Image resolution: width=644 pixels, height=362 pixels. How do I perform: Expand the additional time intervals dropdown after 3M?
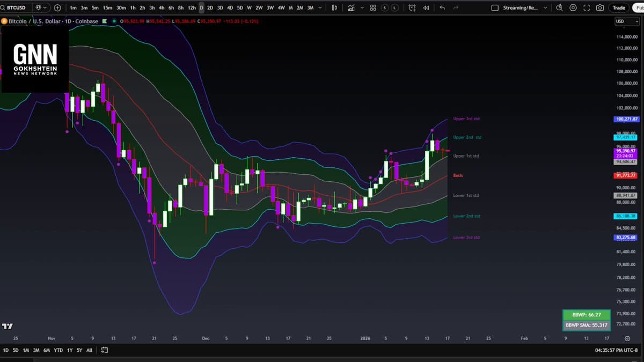point(320,8)
